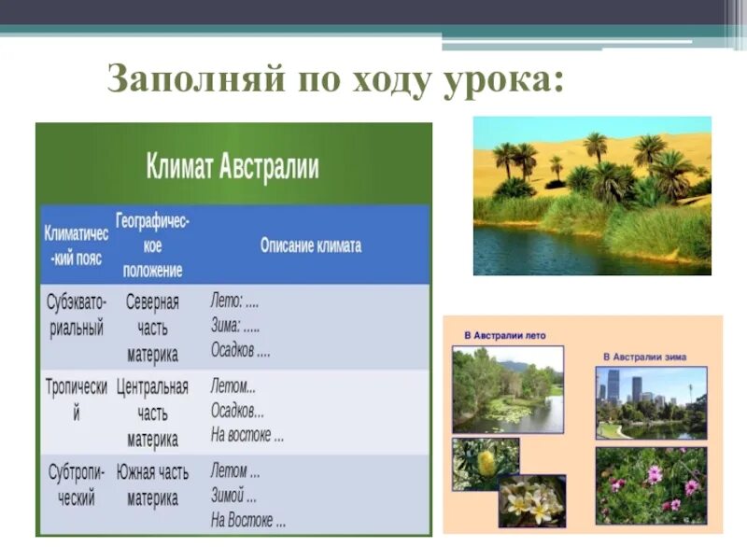Screen dimensions: 747x560
Task: Click the line 'Лето: ....'
Action: (234, 301)
